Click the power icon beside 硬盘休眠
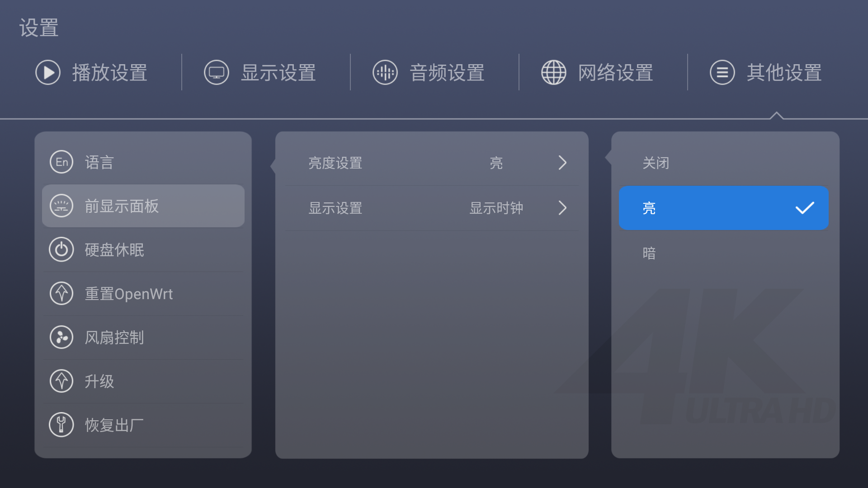Viewport: 868px width, 488px height. pyautogui.click(x=61, y=249)
